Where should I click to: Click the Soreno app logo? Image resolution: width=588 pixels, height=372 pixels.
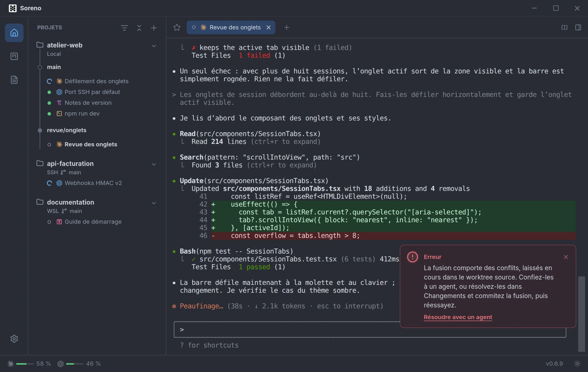12,8
